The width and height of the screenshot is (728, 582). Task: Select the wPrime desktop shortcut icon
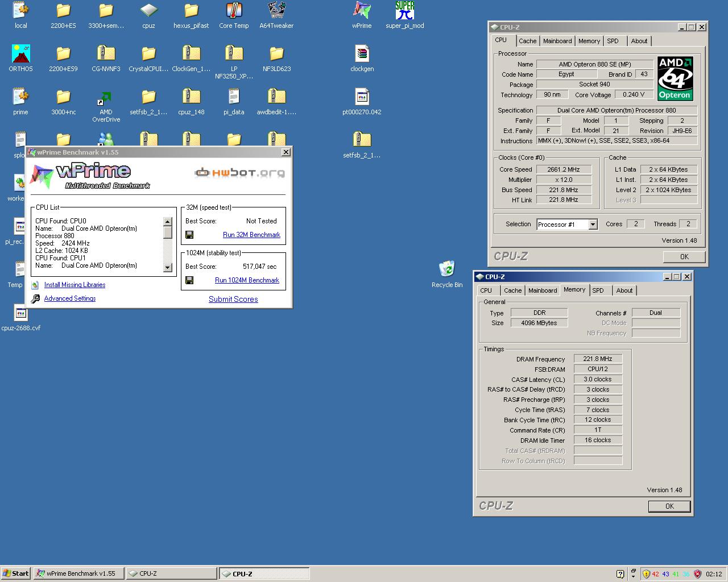point(362,15)
